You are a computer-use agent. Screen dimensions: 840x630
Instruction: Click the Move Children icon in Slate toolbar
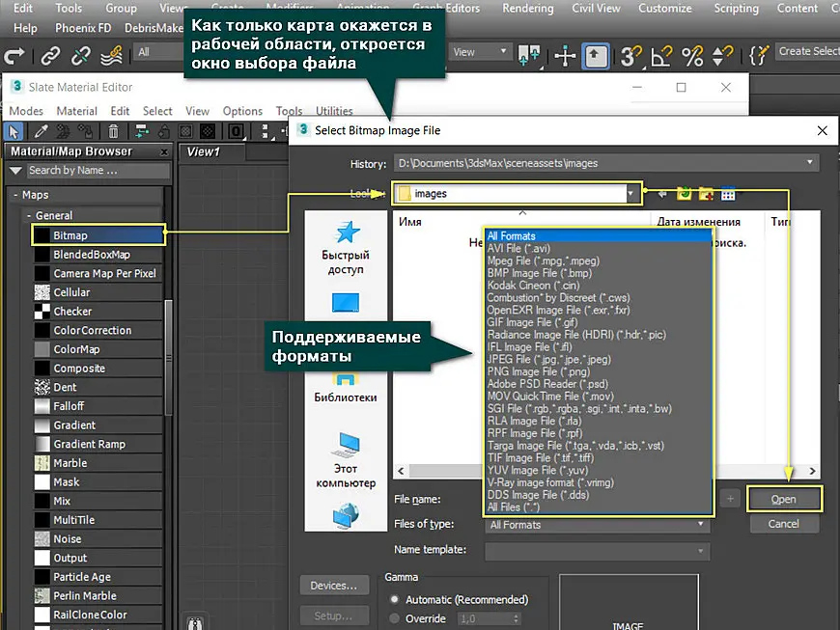click(141, 130)
